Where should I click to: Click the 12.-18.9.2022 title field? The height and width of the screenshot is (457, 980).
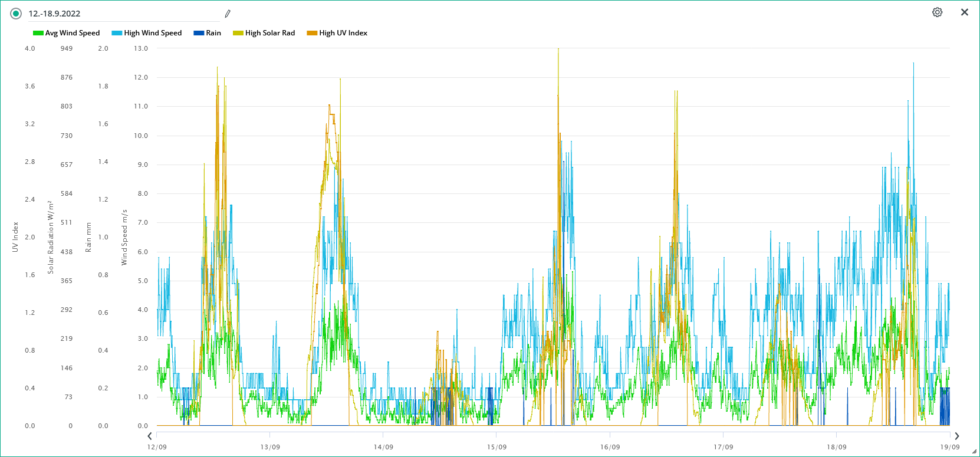pos(118,14)
